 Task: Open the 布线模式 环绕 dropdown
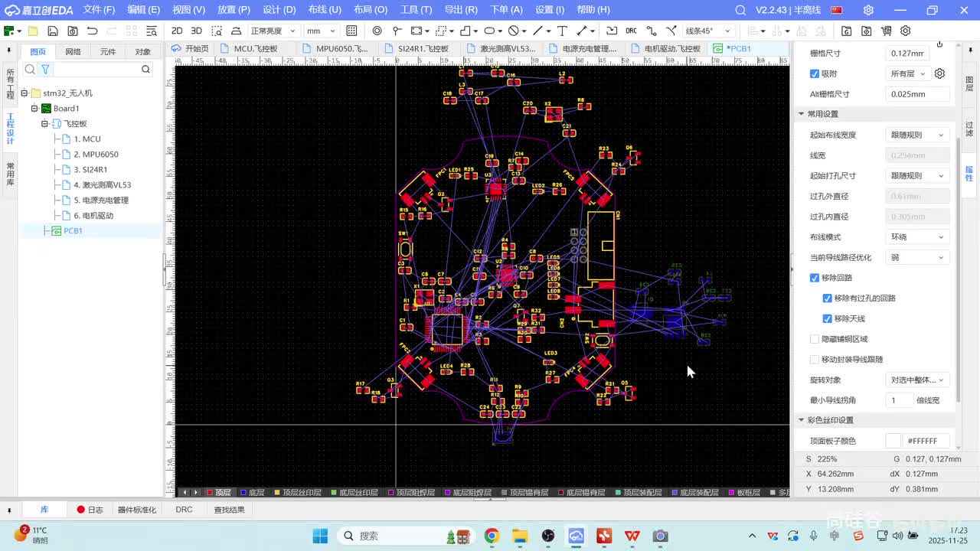(918, 236)
